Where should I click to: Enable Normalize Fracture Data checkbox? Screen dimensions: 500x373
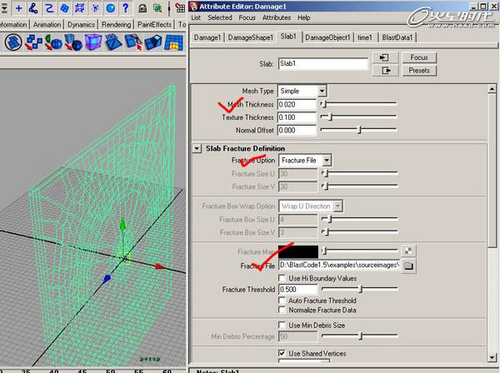tap(282, 310)
